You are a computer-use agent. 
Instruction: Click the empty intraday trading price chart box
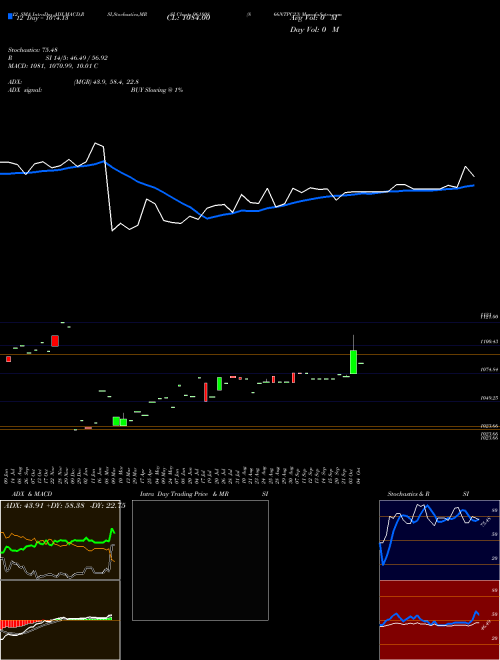200,560
